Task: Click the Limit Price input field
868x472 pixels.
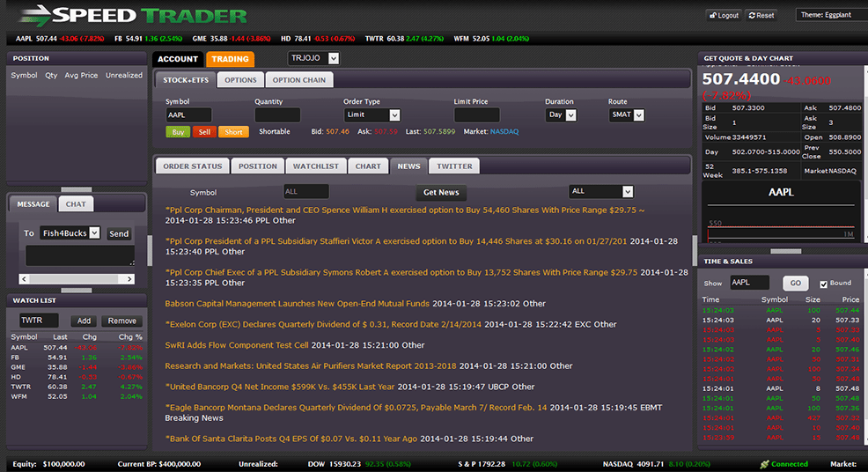Action: click(x=476, y=114)
